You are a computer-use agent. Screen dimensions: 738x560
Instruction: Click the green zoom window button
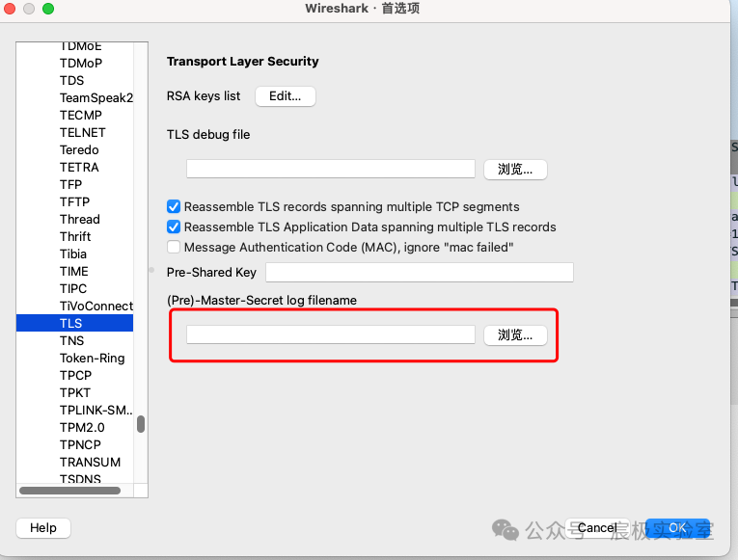(48, 9)
